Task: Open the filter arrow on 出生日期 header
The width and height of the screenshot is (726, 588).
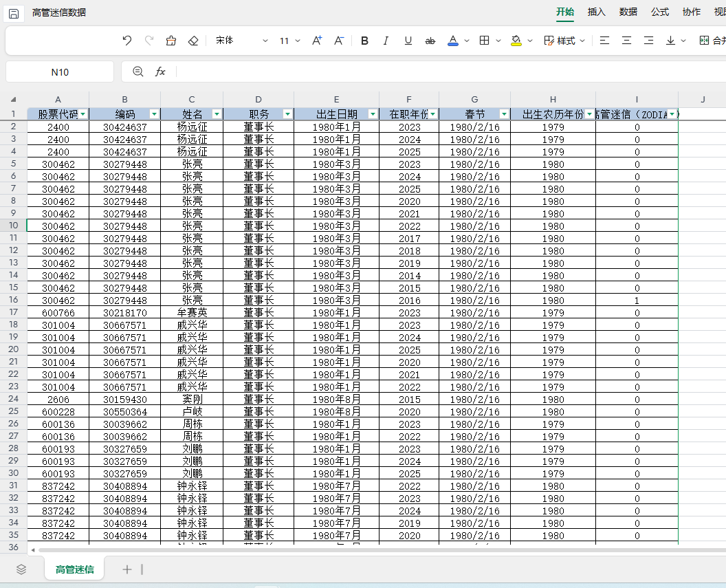Action: 373,114
